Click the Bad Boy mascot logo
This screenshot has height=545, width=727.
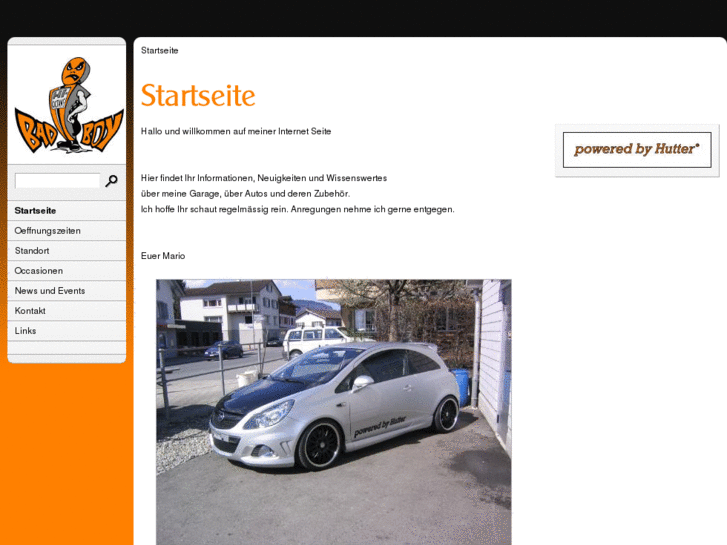tap(67, 105)
